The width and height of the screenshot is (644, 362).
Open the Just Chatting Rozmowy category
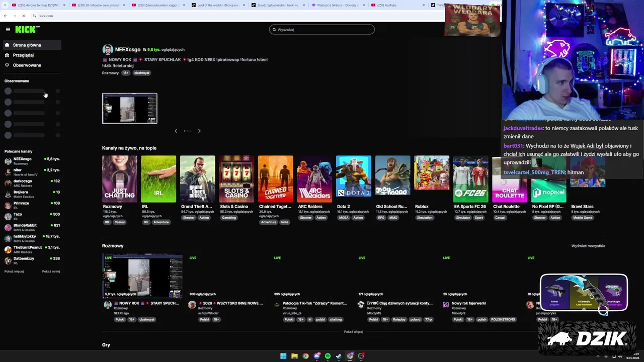click(119, 179)
